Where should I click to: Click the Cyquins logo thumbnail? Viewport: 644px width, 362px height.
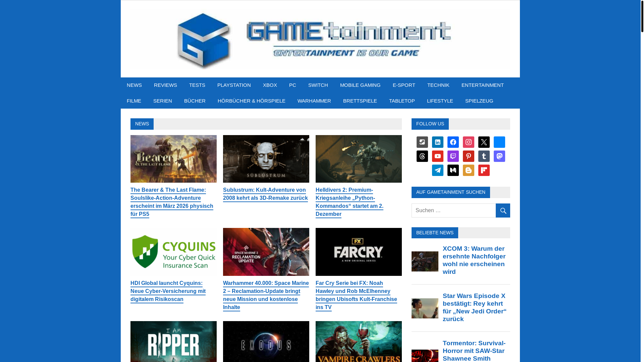173,252
